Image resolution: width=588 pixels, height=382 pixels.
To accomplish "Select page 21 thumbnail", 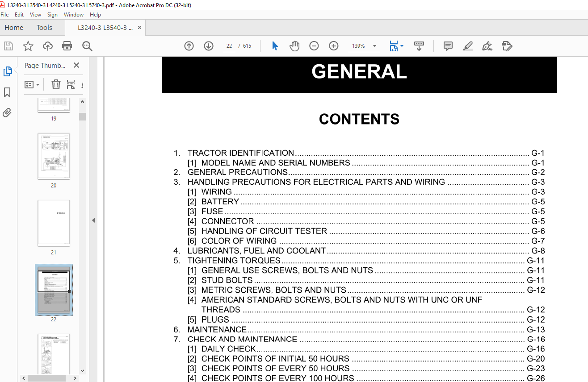I will (x=54, y=223).
